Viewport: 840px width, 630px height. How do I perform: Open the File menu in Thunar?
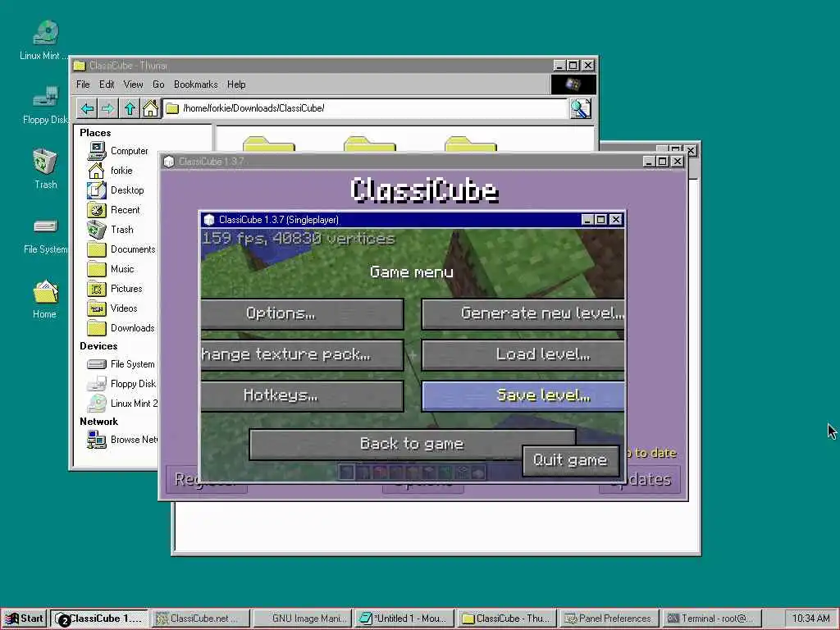(x=83, y=84)
